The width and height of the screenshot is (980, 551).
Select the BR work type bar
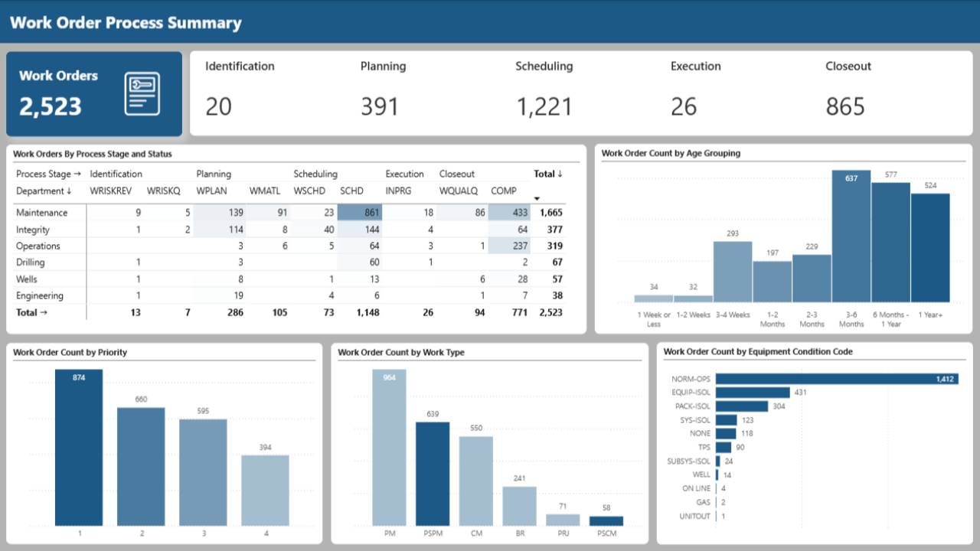coord(519,506)
